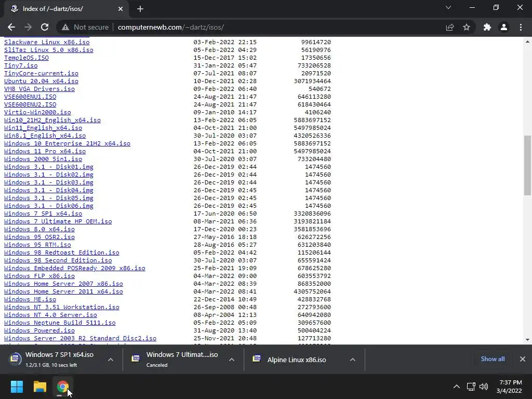Show all downloads
The width and height of the screenshot is (532, 399).
point(493,359)
